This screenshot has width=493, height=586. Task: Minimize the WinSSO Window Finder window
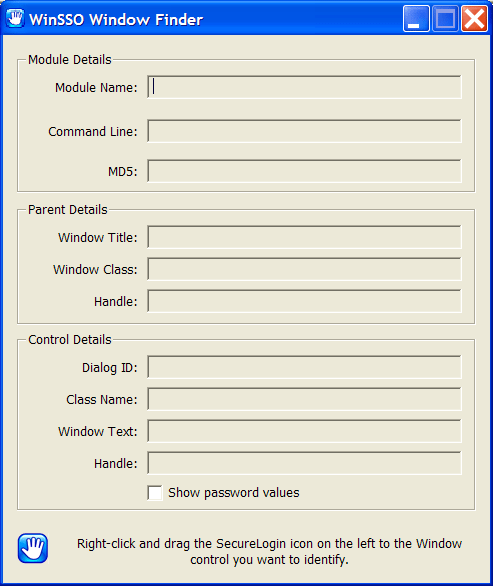(x=416, y=19)
